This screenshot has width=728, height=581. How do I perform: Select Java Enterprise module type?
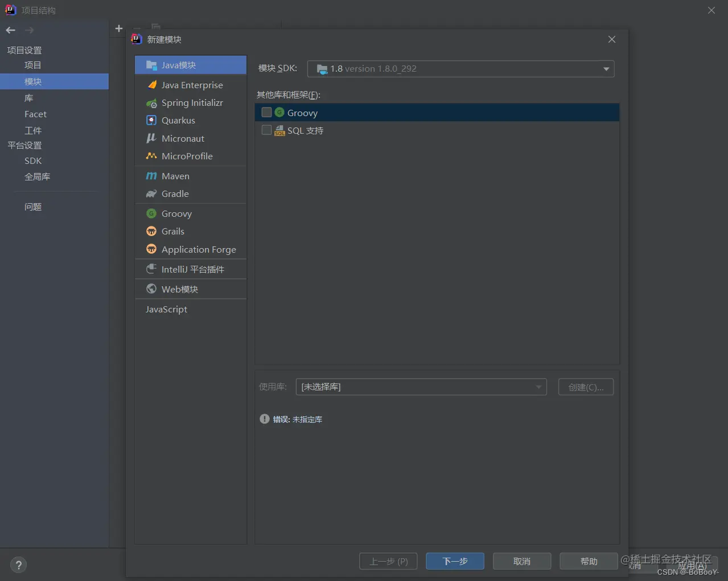[x=191, y=85]
